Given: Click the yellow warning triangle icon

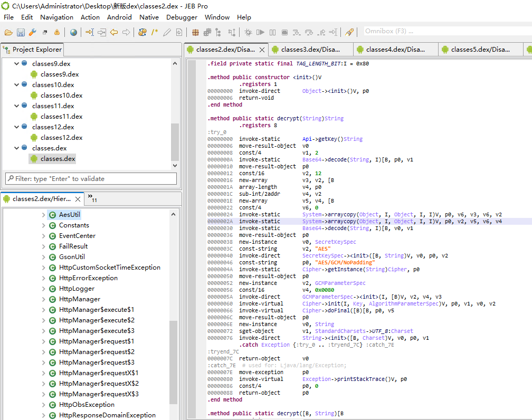Looking at the screenshot, I should pos(57,32).
